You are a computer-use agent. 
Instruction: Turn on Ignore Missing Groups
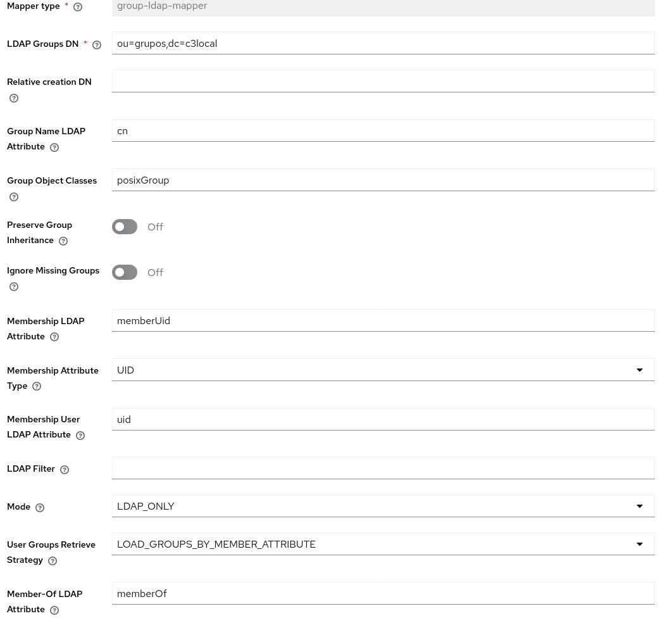[125, 272]
